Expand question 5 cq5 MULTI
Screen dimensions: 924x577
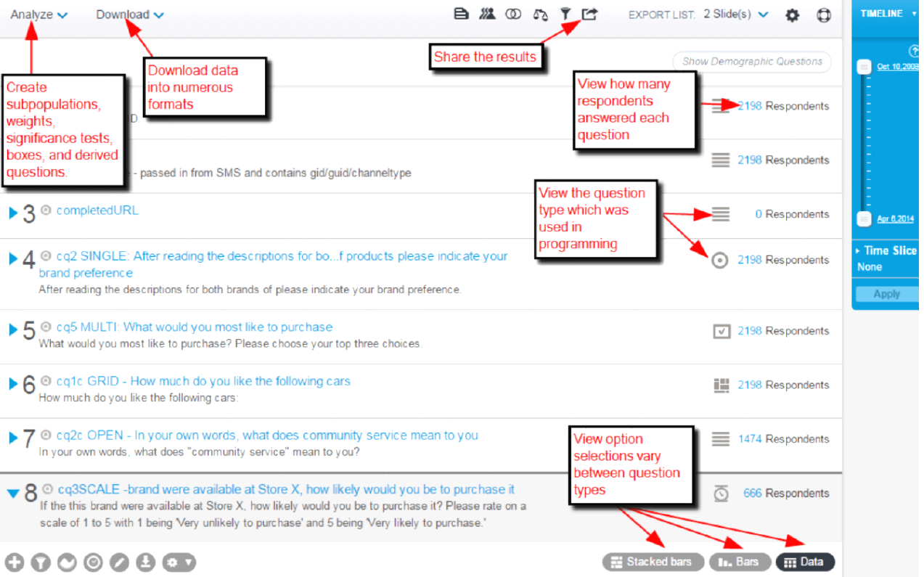13,330
